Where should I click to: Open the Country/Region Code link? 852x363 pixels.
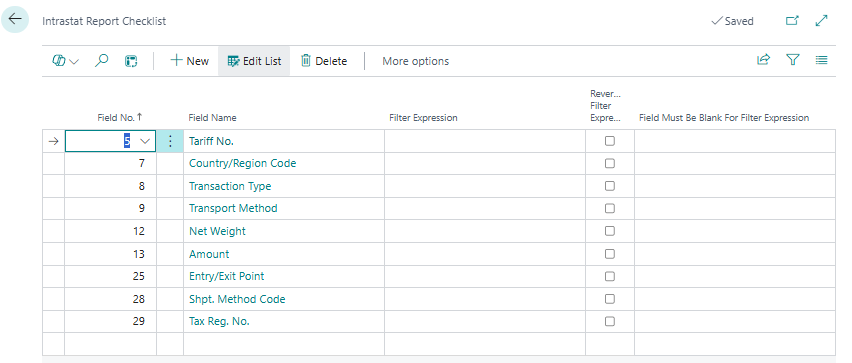coord(242,164)
